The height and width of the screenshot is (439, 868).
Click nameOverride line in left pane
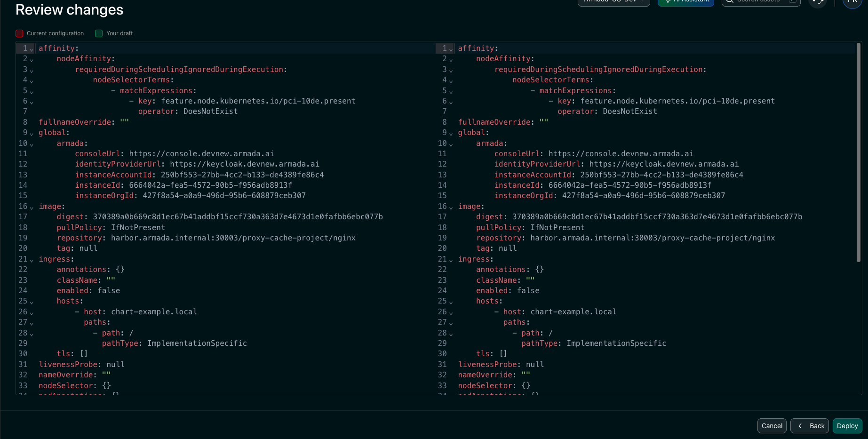tap(75, 375)
